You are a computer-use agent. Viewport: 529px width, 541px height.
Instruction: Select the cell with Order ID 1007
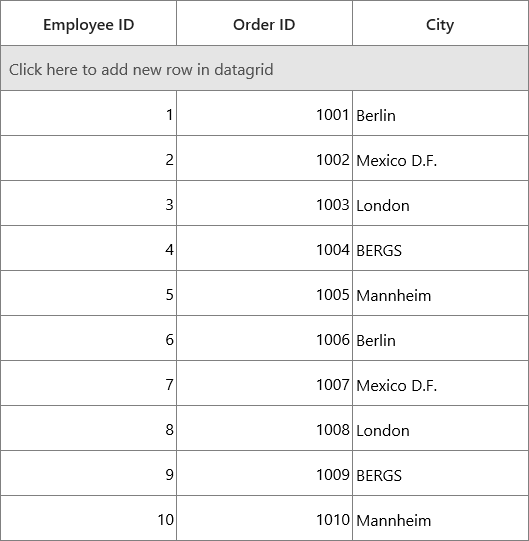tap(264, 383)
